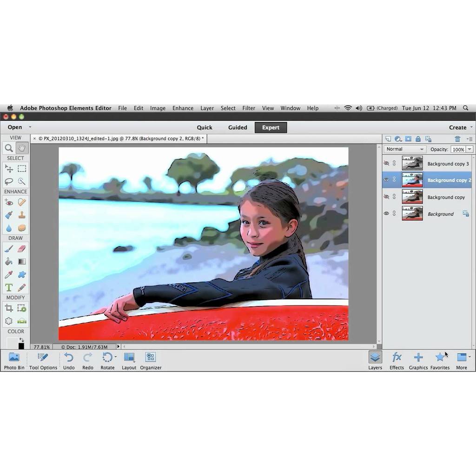Open the Create dropdown menu
The width and height of the screenshot is (476, 476).
click(461, 127)
